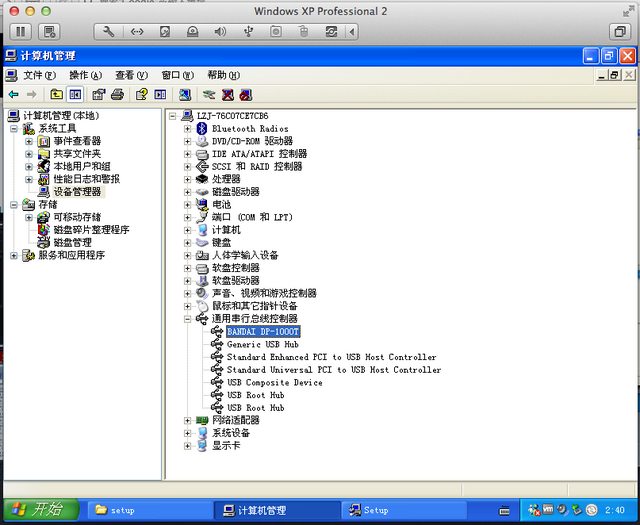Click the Back arrow in the toolbar
The width and height of the screenshot is (640, 525).
(x=13, y=95)
